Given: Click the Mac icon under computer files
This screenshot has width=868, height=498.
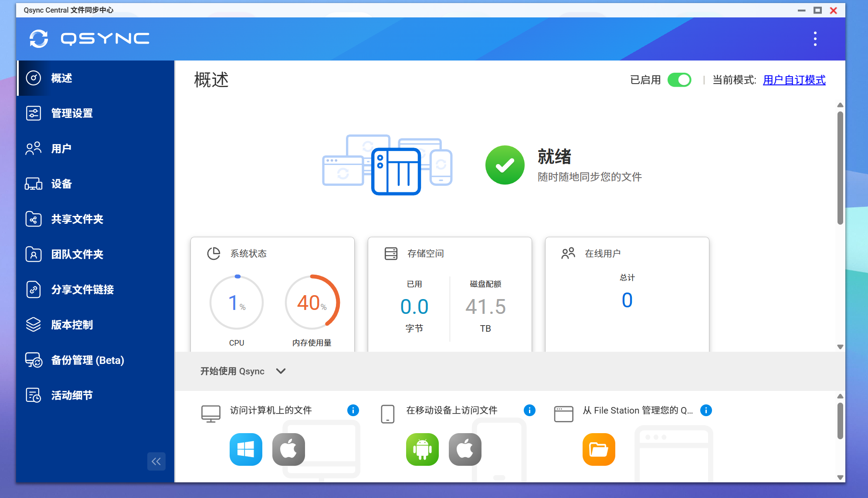Looking at the screenshot, I should click(288, 449).
